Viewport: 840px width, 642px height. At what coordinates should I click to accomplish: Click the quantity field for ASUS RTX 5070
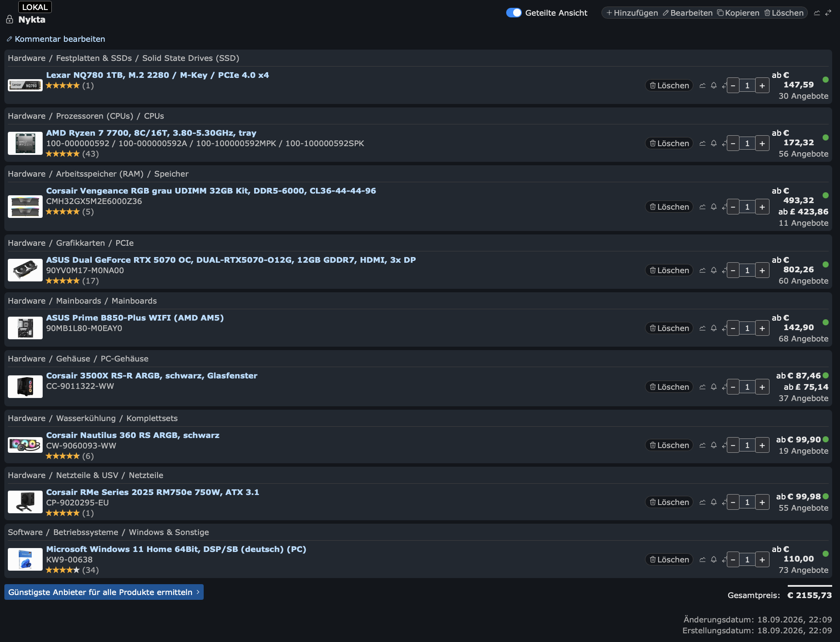(x=747, y=271)
